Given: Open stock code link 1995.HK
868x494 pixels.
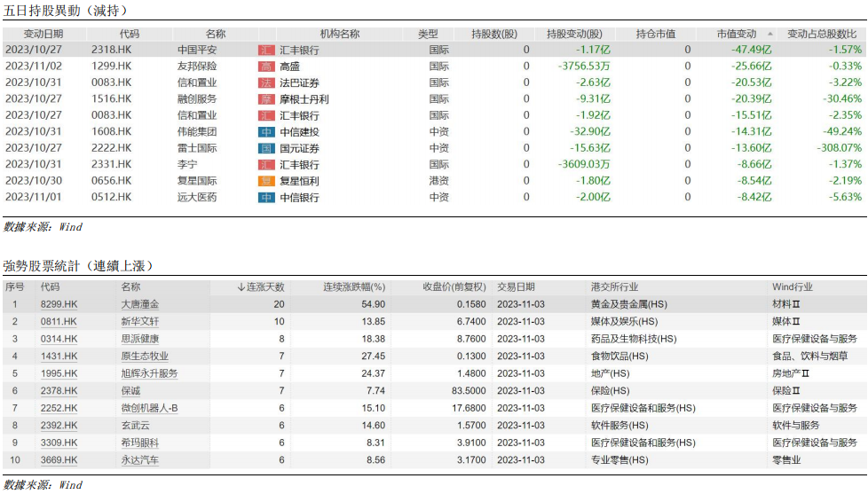Looking at the screenshot, I should [x=59, y=373].
